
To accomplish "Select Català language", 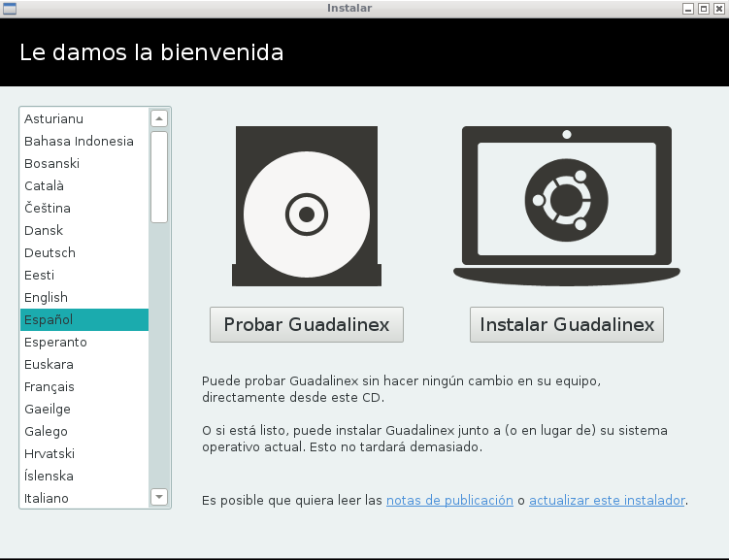I will [84, 186].
